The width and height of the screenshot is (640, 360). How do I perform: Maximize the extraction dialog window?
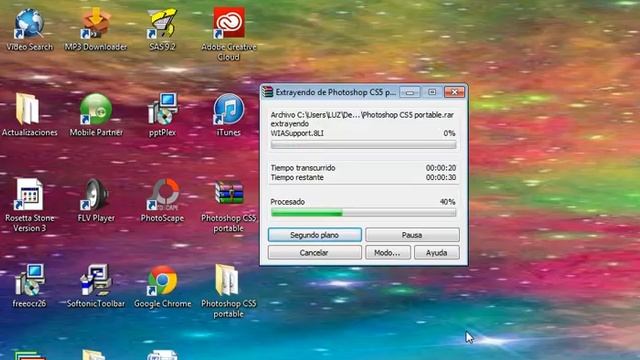click(x=432, y=92)
